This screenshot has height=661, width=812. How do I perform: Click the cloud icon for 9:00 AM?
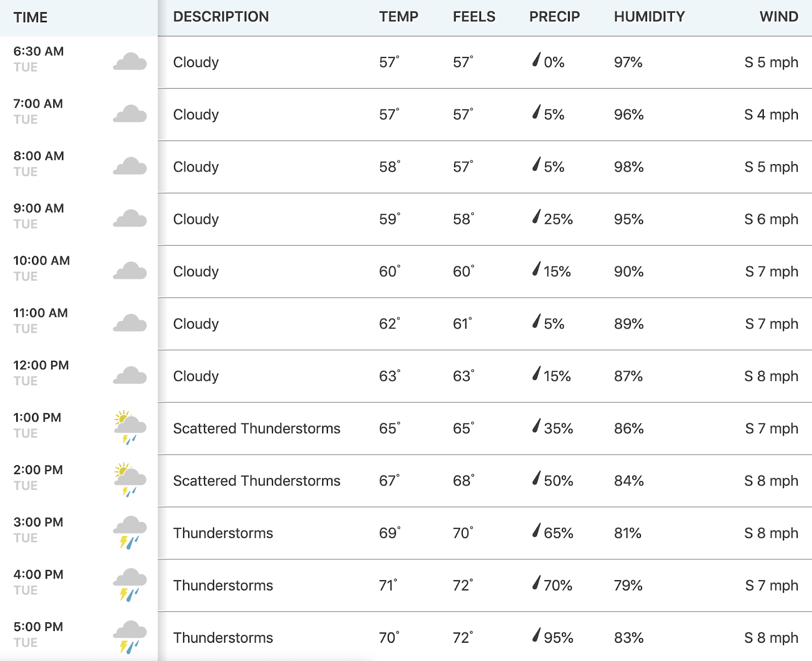pyautogui.click(x=130, y=218)
